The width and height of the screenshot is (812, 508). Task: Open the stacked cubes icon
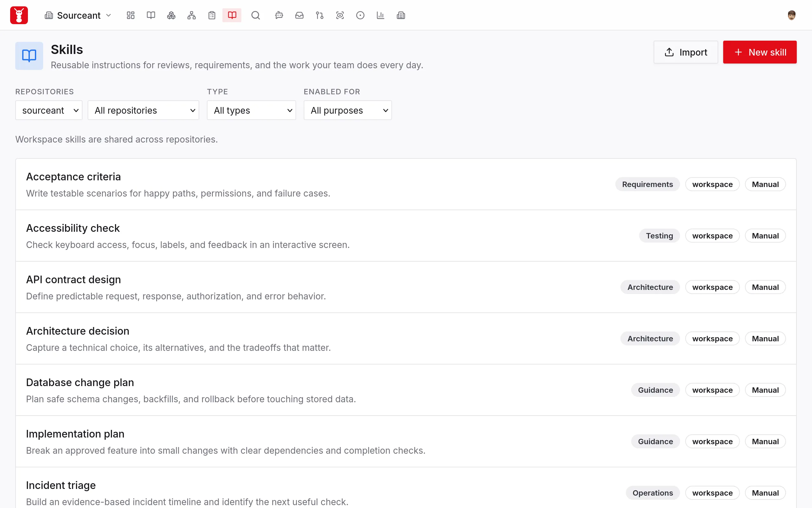171,15
